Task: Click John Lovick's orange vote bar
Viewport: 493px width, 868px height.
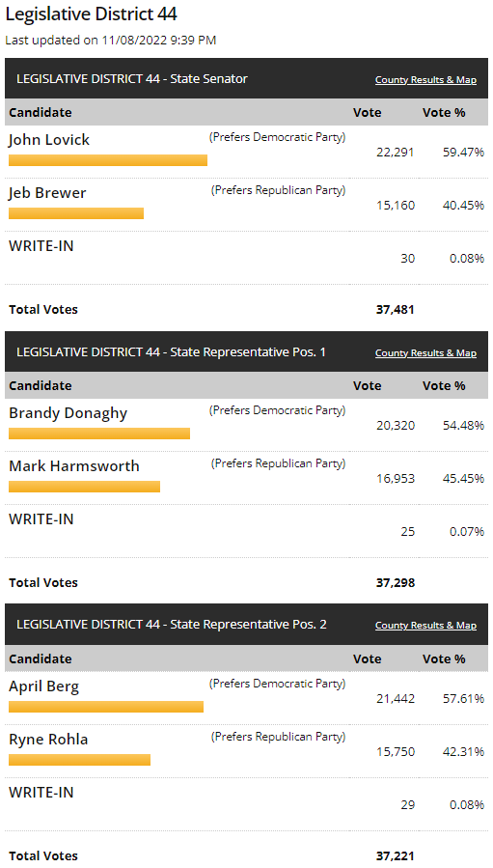Action: [108, 160]
